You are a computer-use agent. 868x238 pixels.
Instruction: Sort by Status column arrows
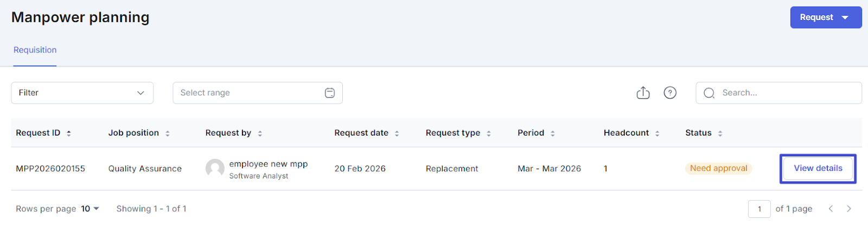click(720, 133)
